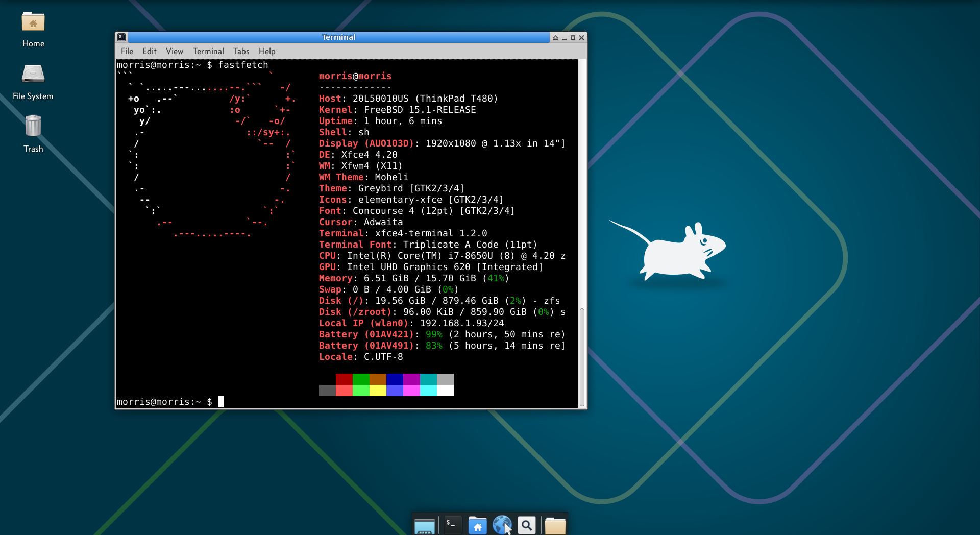Click the 'WM Theme: Moheli' line

pyautogui.click(x=364, y=177)
